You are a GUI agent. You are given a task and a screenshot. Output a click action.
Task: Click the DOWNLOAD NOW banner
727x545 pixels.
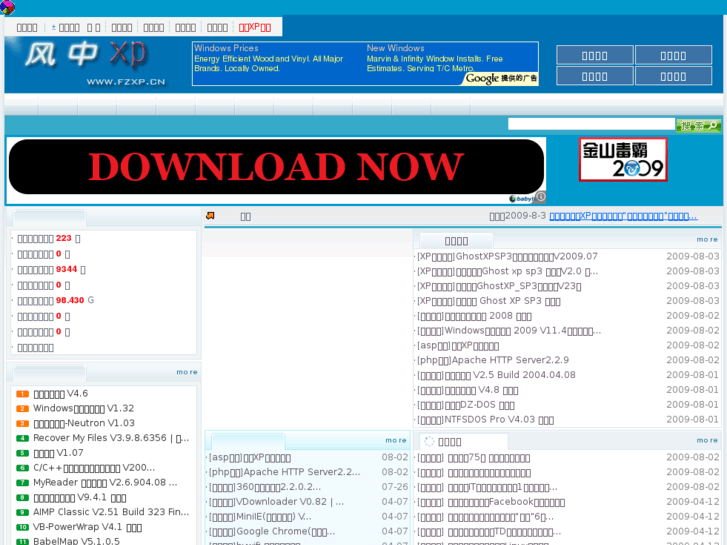coord(276,167)
